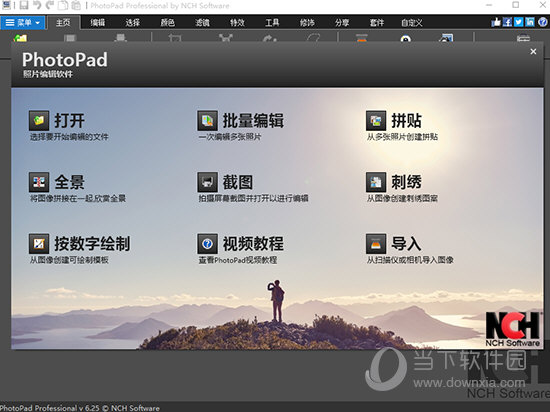Click the 刺绣 heading
The width and height of the screenshot is (550, 412).
(x=407, y=182)
